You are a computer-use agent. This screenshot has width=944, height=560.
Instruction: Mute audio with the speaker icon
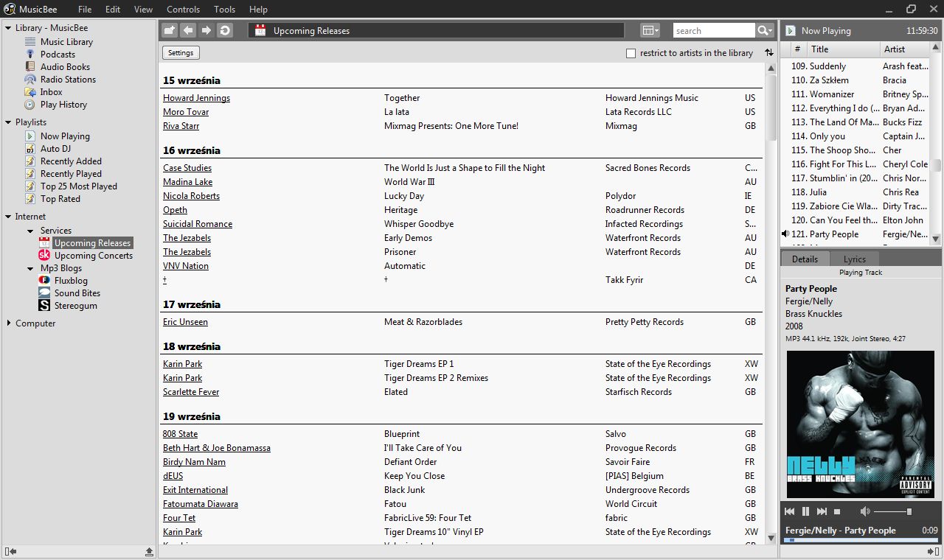point(865,511)
